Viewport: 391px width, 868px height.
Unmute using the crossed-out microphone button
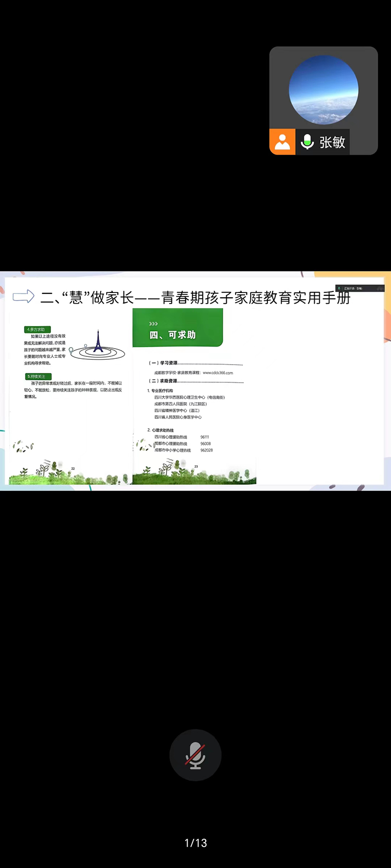pos(195,755)
